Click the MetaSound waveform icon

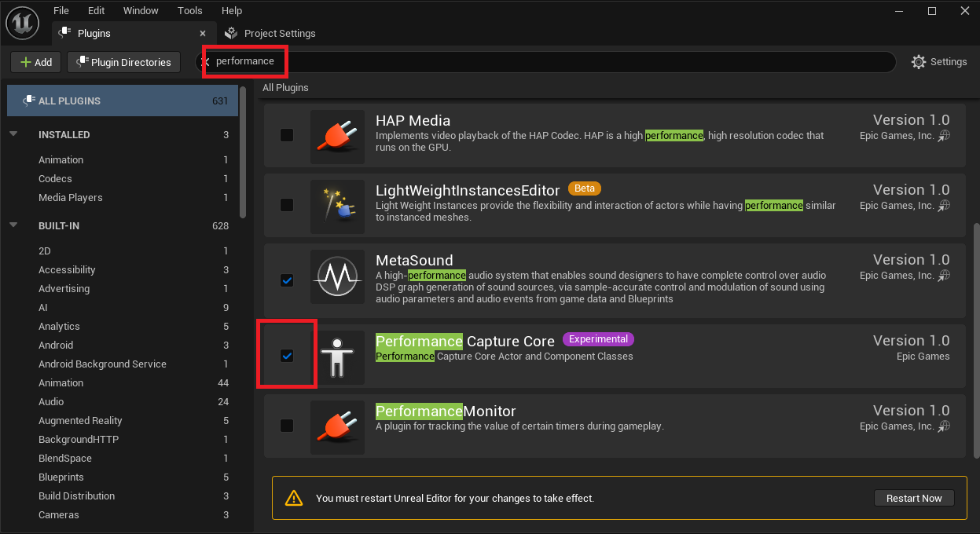tap(338, 276)
